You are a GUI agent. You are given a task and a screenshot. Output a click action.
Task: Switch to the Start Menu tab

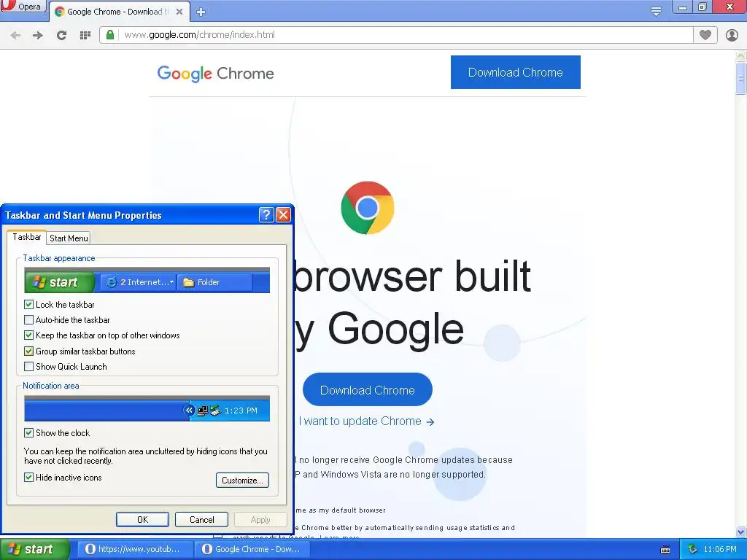pyautogui.click(x=69, y=238)
